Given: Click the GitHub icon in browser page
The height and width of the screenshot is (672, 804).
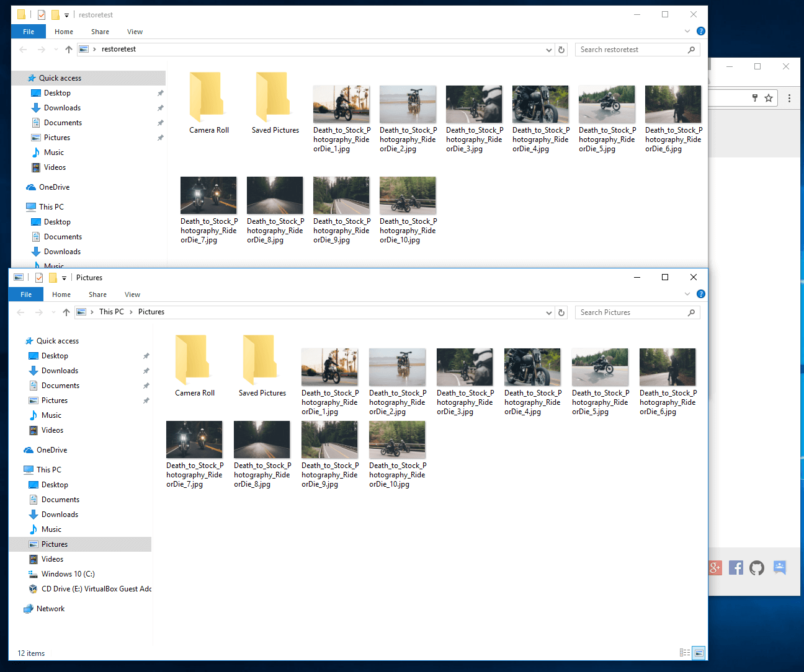Looking at the screenshot, I should 757,568.
